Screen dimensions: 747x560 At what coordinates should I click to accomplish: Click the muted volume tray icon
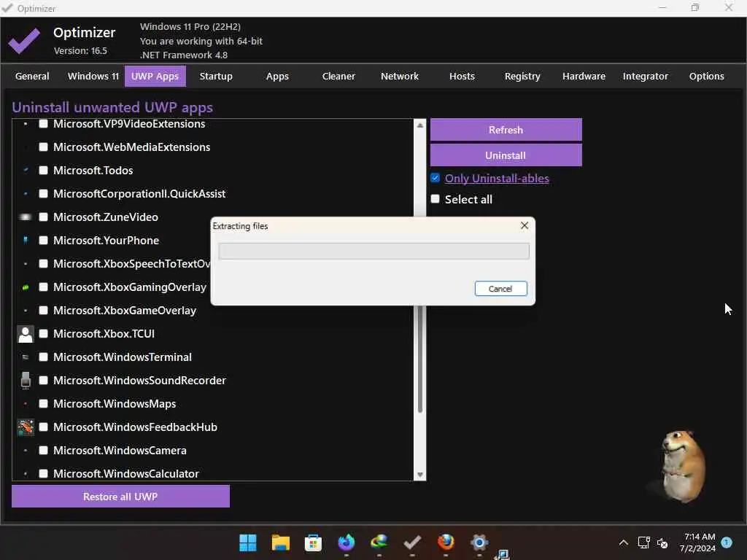662,542
